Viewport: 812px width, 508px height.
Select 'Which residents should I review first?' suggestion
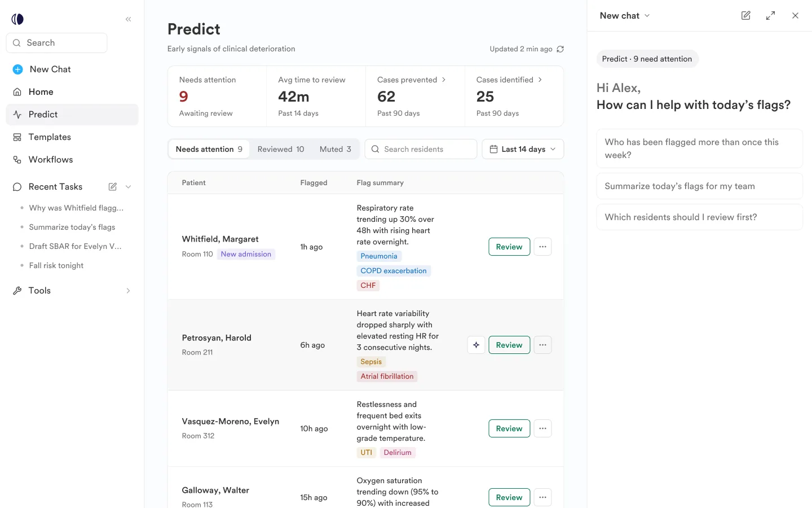[x=699, y=217]
